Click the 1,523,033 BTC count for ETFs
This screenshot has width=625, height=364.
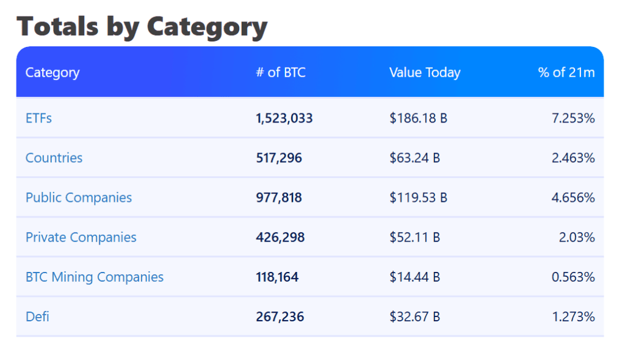click(x=284, y=118)
